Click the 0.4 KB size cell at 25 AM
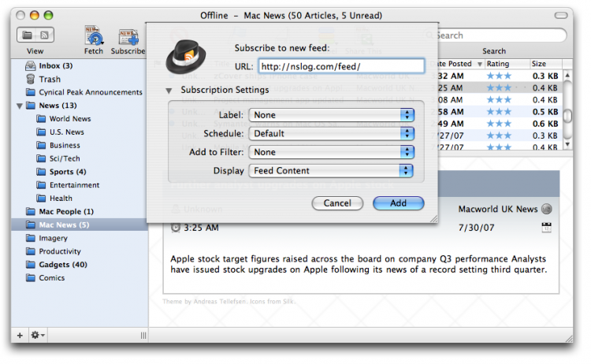The width and height of the screenshot is (591, 364). pyautogui.click(x=545, y=87)
